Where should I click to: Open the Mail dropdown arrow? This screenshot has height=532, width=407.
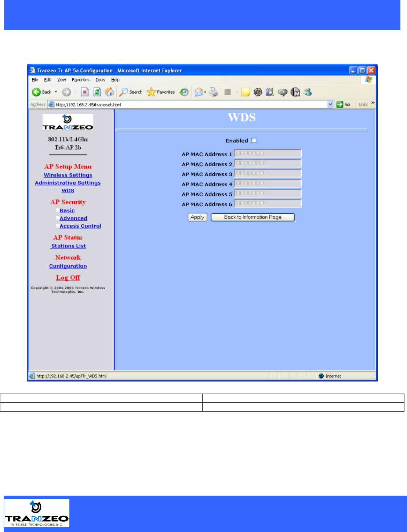click(205, 92)
